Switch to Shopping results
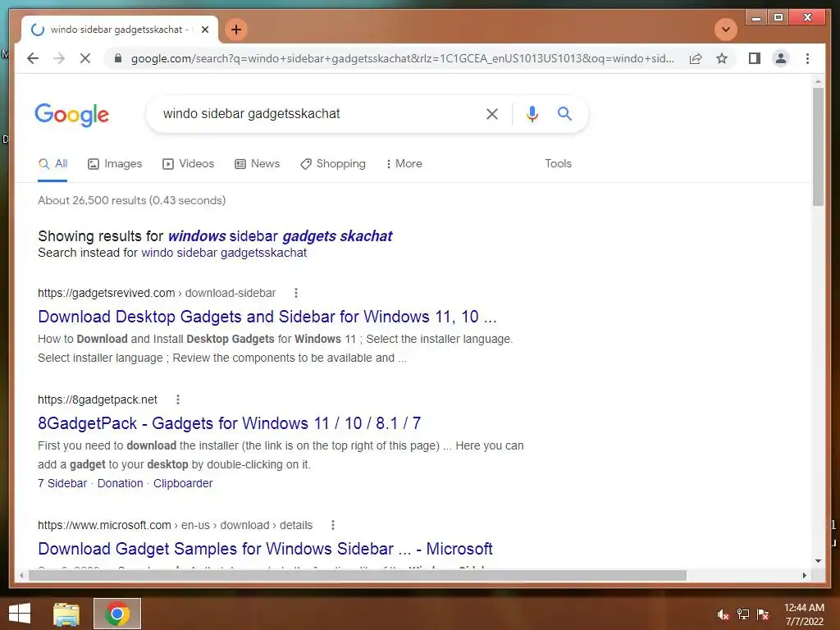 point(333,164)
